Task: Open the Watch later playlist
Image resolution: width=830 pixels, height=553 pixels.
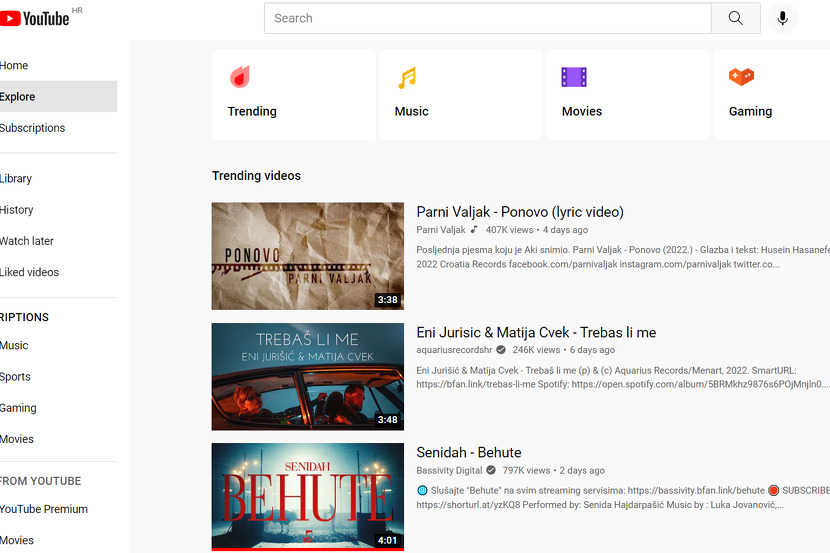Action: click(27, 241)
